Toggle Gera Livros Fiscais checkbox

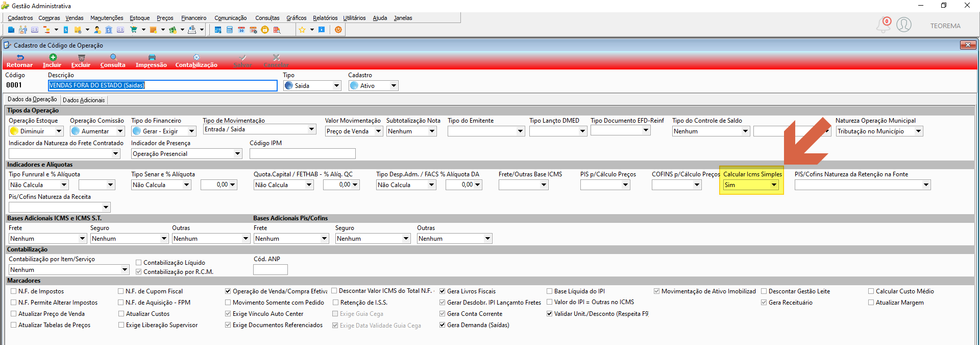coord(443,291)
